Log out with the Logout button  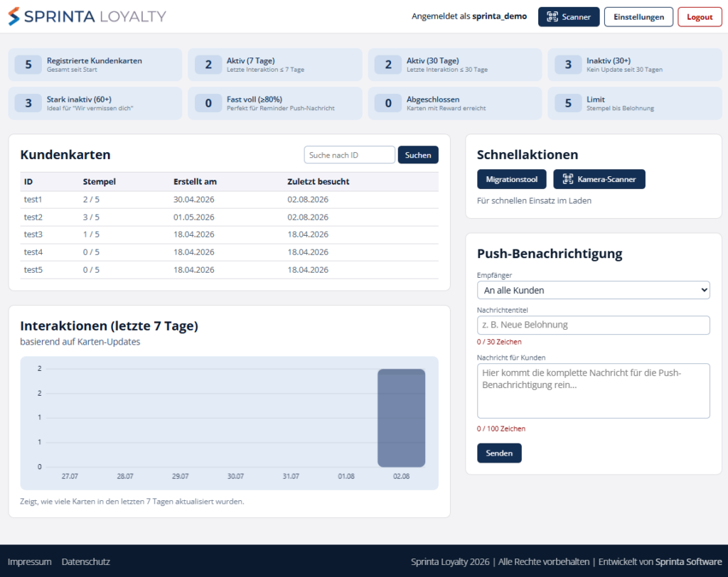coord(700,17)
